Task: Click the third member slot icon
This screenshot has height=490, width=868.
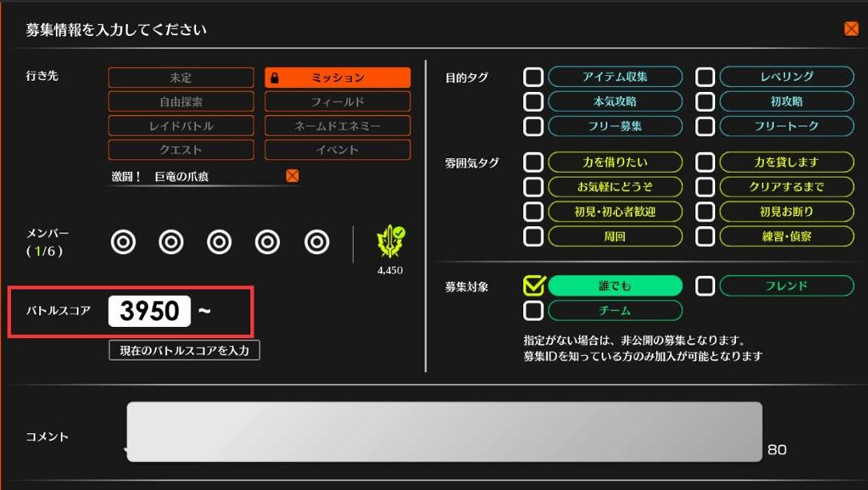Action: pos(220,240)
